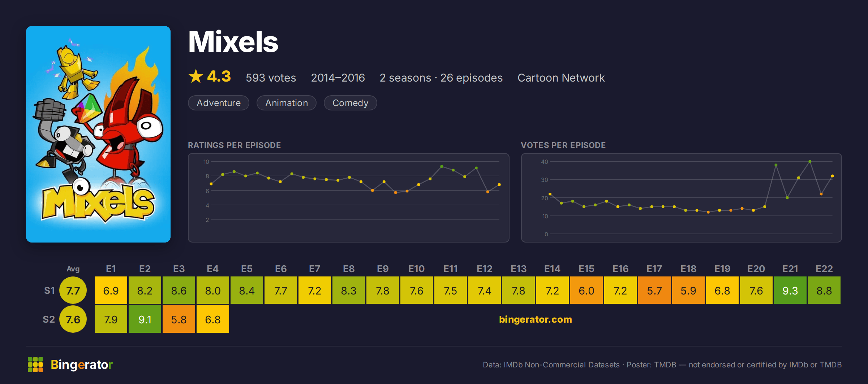Viewport: 868px width, 384px height.
Task: Select S1 E1 tile rated 6.9
Action: click(111, 291)
